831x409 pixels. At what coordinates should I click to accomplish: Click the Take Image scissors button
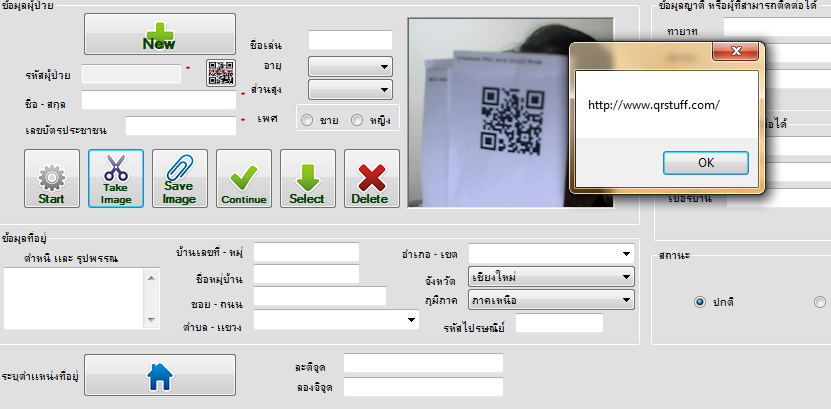click(116, 178)
